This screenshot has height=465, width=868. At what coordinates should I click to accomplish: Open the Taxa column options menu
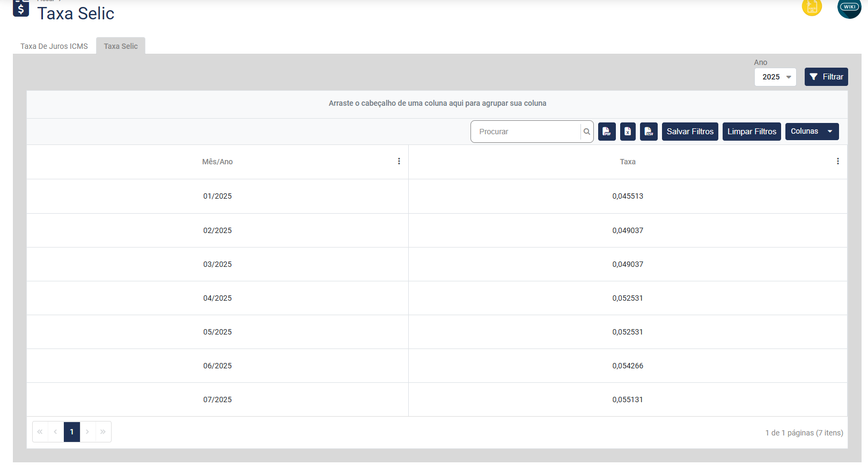click(838, 161)
